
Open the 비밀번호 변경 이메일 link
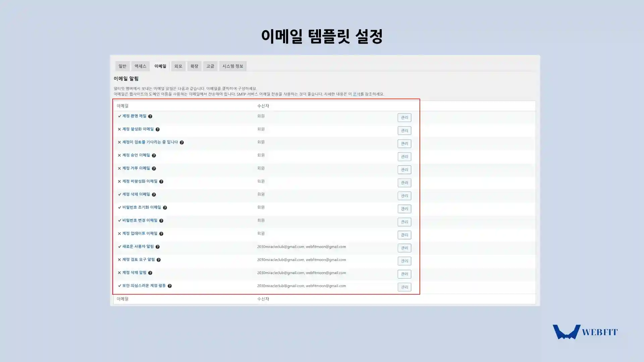(140, 221)
